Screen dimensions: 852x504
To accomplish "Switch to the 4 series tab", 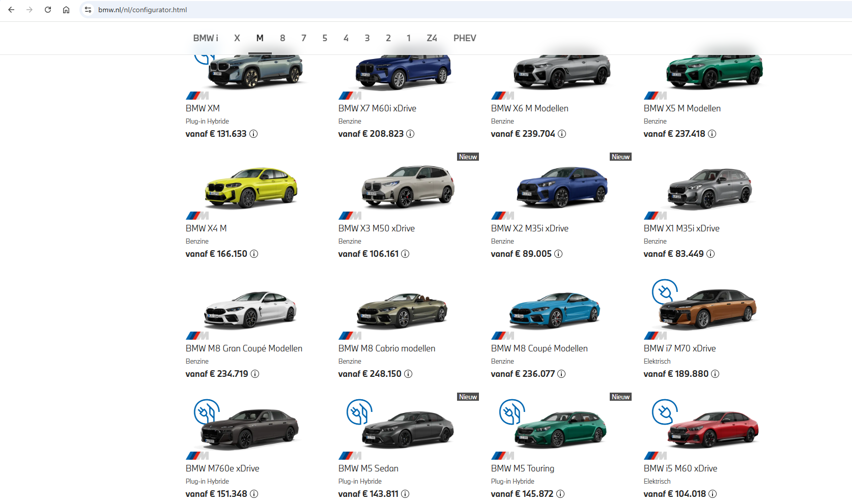I will pyautogui.click(x=346, y=38).
